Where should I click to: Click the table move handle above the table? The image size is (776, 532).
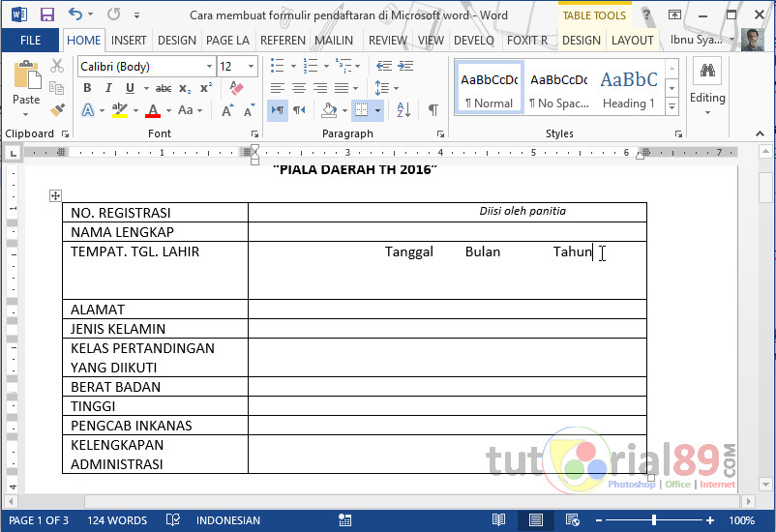coord(55,195)
